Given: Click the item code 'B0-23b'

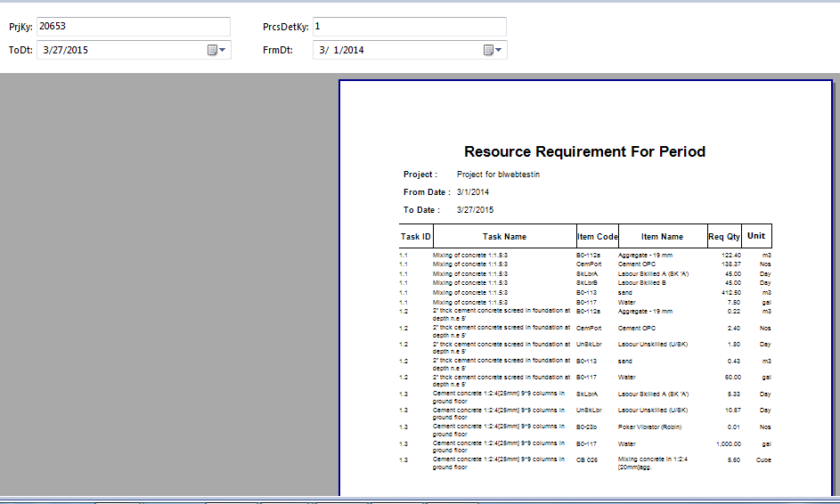Looking at the screenshot, I should 587,427.
